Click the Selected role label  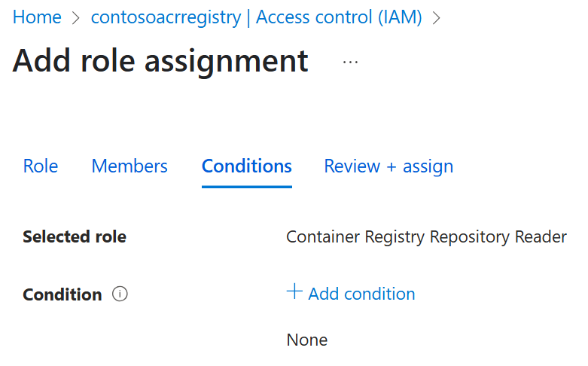click(x=75, y=237)
